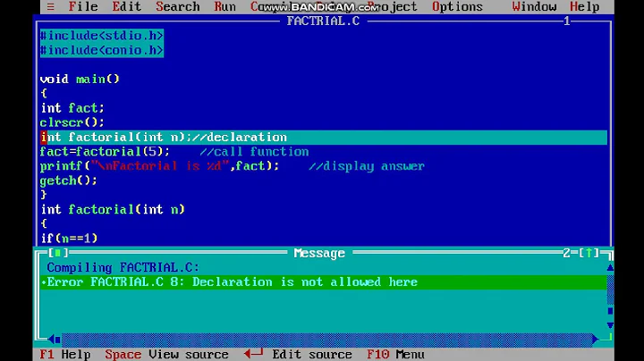
Task: Open the Options menu
Action: click(x=457, y=6)
